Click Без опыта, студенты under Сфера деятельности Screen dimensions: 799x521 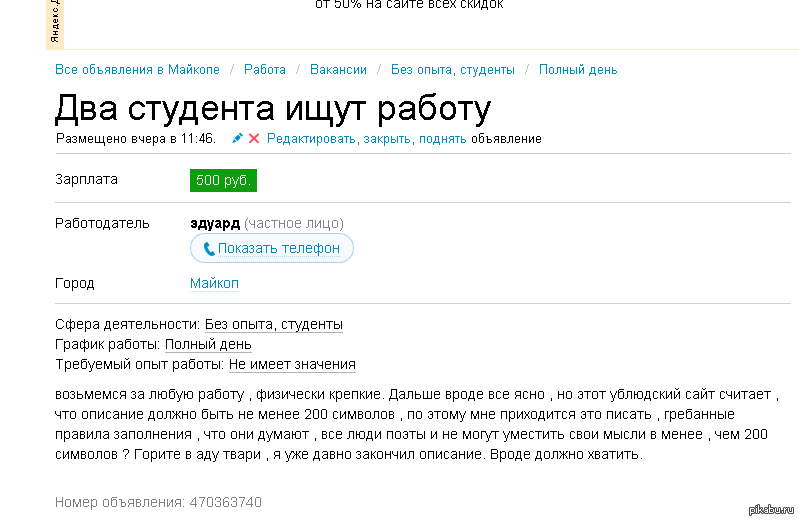pos(273,325)
